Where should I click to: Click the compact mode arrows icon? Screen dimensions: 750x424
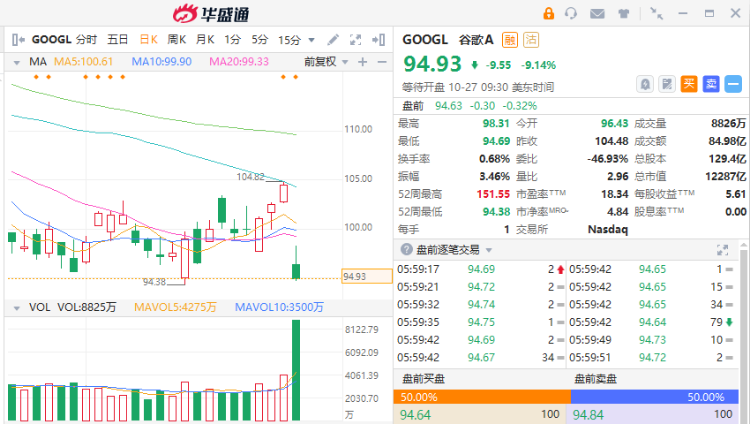pos(656,13)
